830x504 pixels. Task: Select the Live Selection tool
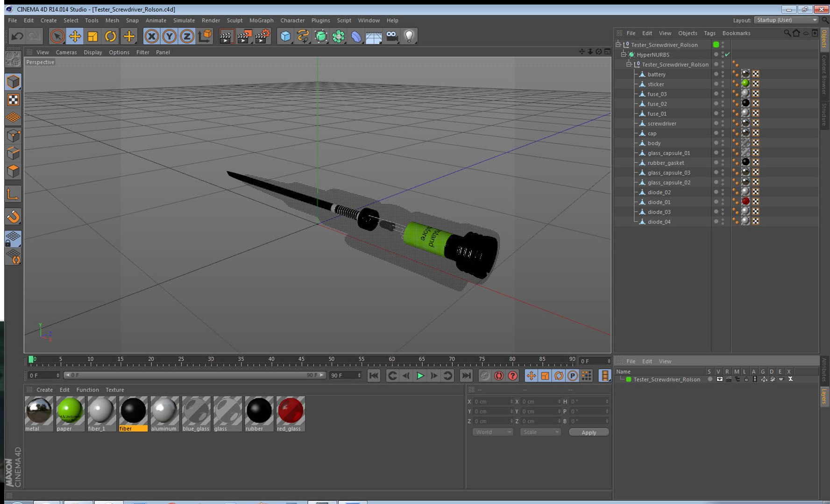pyautogui.click(x=57, y=36)
